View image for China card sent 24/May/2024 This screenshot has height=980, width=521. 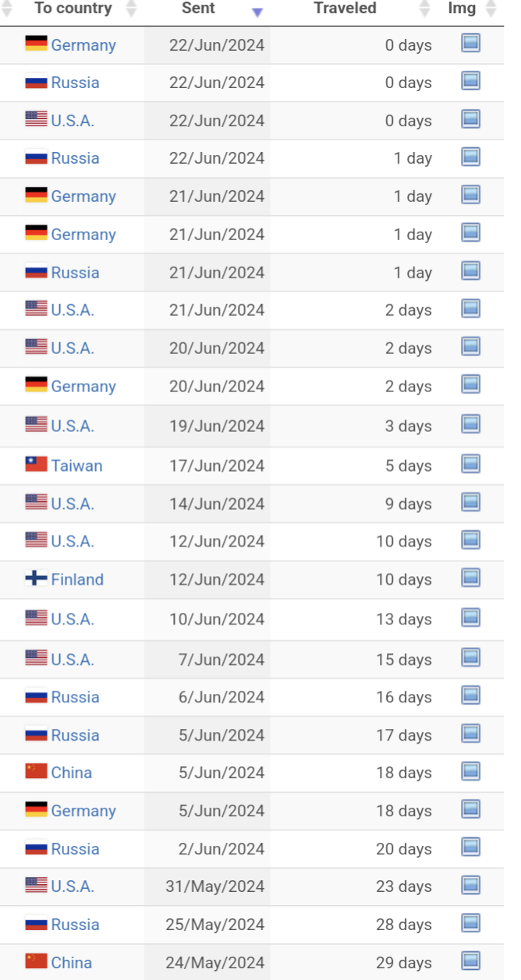pyautogui.click(x=470, y=961)
